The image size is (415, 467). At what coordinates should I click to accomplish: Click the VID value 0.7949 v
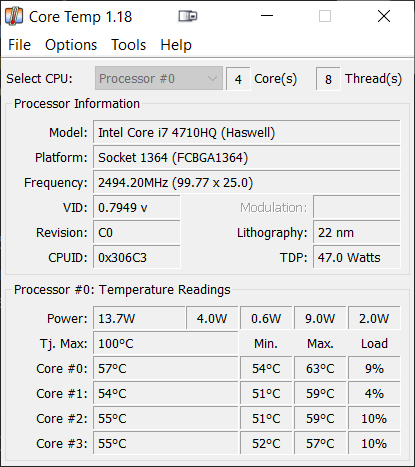[137, 208]
